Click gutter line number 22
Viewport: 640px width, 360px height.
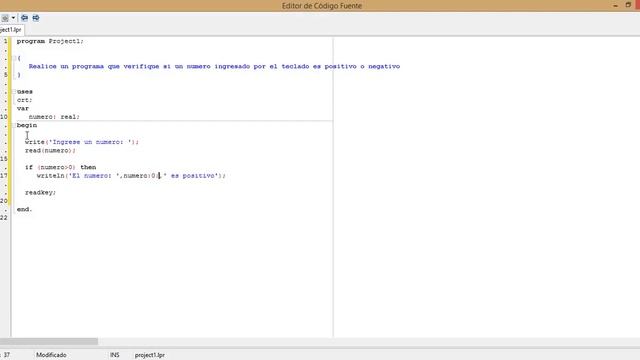coord(4,218)
